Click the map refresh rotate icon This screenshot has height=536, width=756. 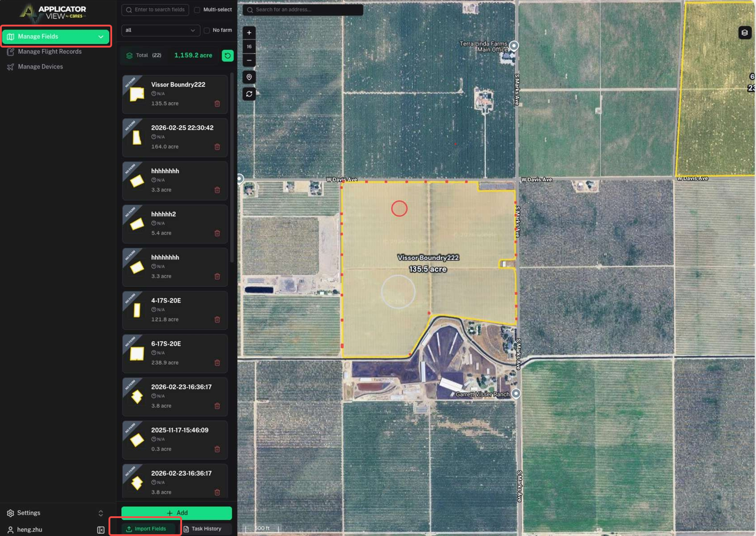(x=249, y=94)
